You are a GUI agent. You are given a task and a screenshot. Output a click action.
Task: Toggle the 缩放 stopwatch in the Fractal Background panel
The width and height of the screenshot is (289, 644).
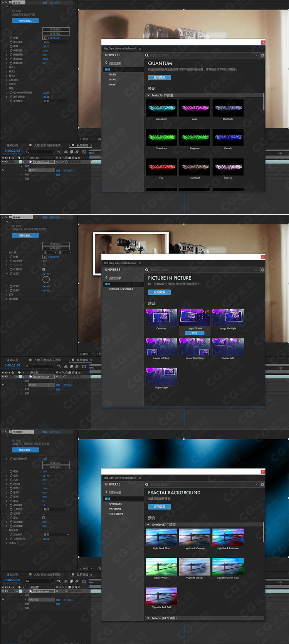click(x=11, y=471)
